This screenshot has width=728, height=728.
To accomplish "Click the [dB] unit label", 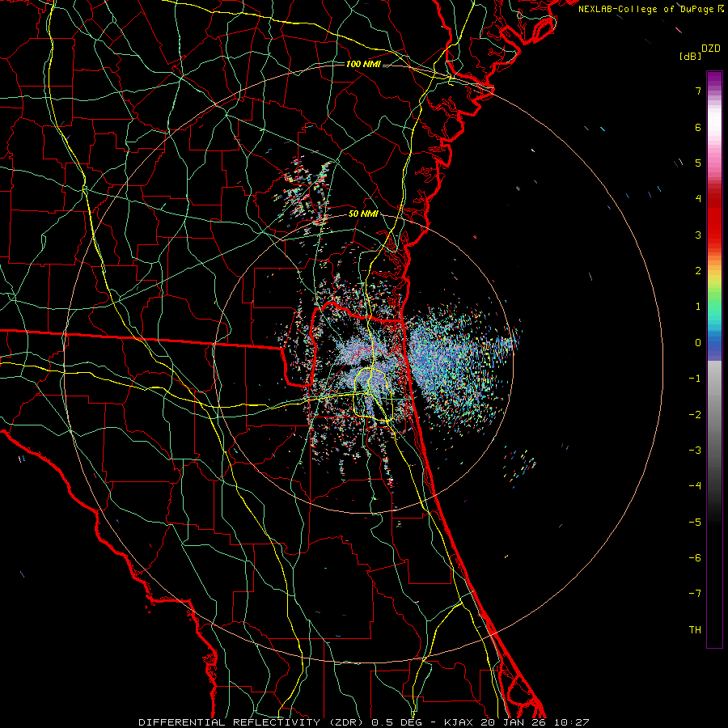I will click(690, 56).
